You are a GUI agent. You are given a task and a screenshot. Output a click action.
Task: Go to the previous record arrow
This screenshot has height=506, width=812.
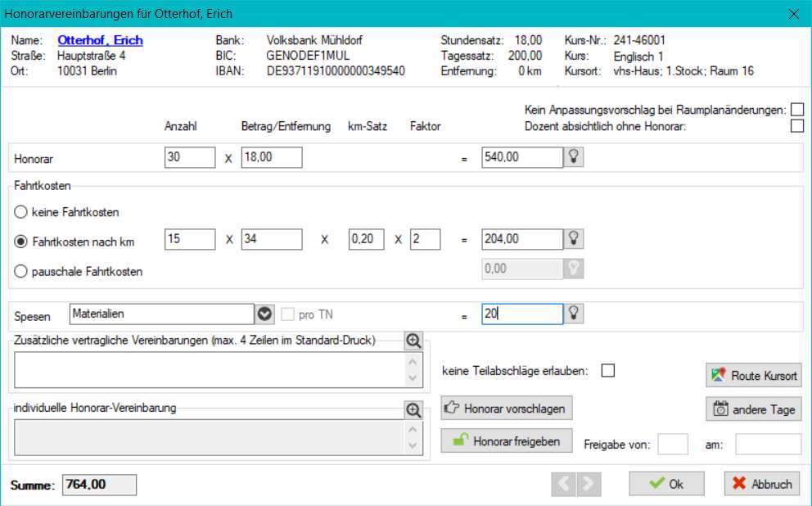563,484
